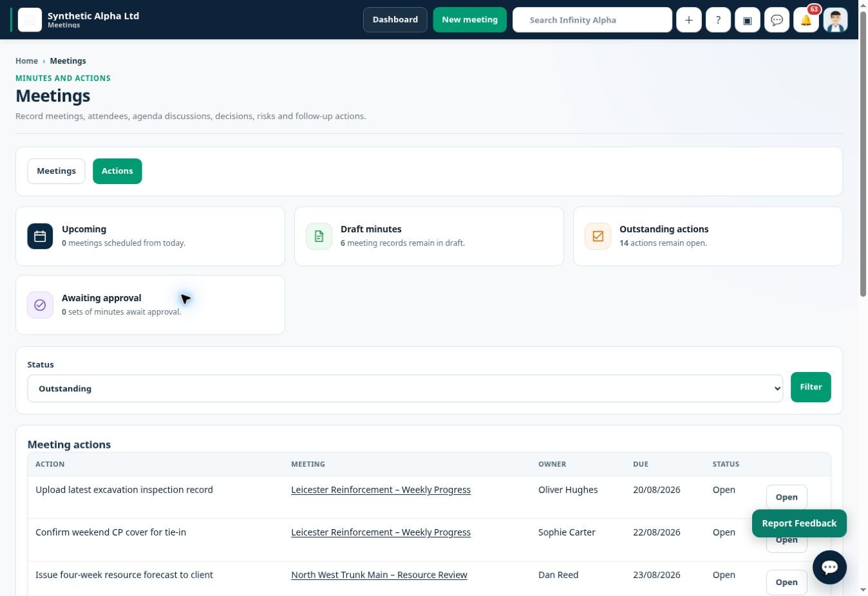Click the Awaiting approval checkmark icon
Viewport: 868px width, 596px height.
40,305
